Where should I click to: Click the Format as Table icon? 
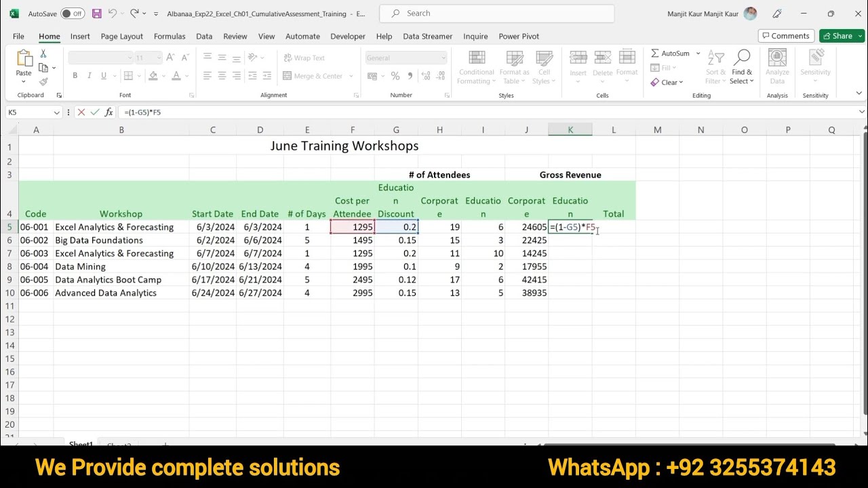point(515,58)
